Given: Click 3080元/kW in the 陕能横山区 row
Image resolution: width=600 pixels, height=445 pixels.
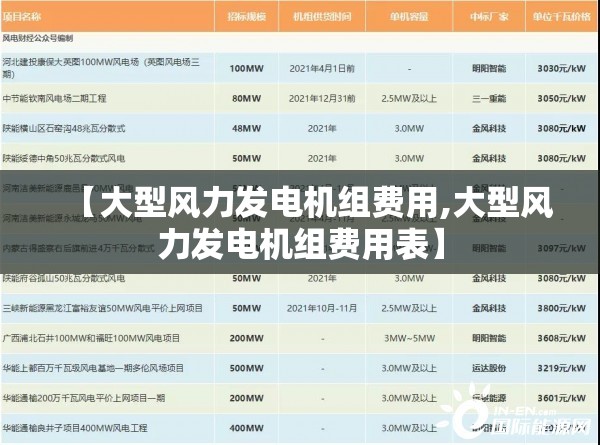Looking at the screenshot, I should (x=561, y=128).
